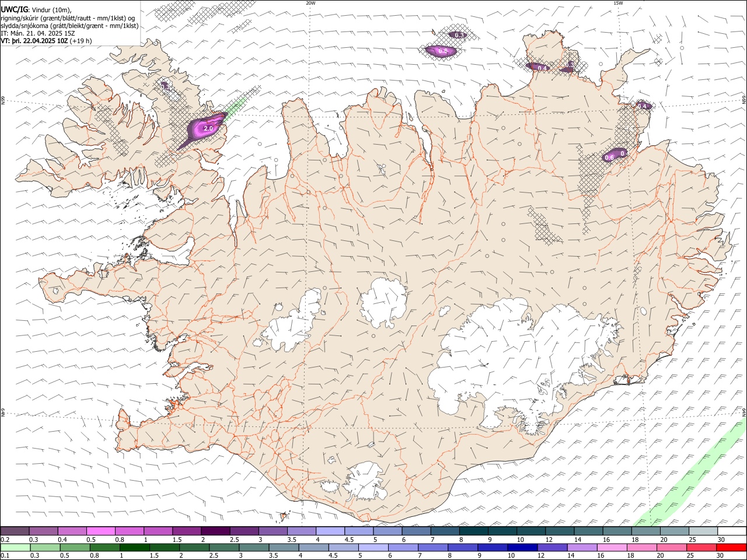Click dark teal snow swatch between 8 and 9
Image resolution: width=747 pixels, height=560 pixels.
(x=473, y=531)
